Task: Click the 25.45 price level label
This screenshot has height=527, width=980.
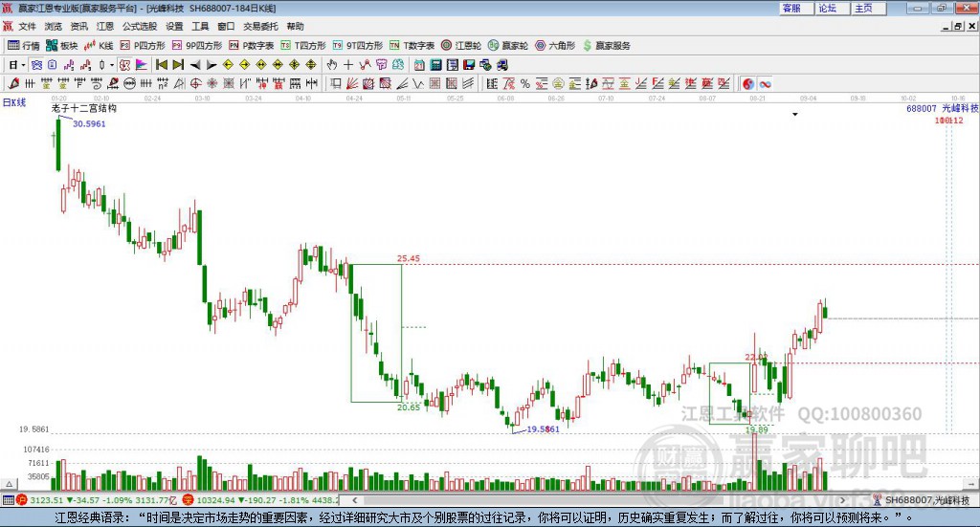Action: click(x=409, y=258)
